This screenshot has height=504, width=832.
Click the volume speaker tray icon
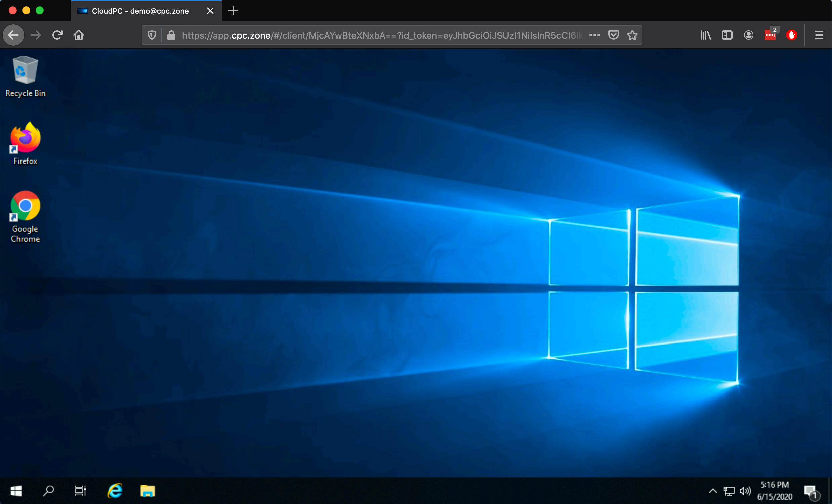point(745,491)
